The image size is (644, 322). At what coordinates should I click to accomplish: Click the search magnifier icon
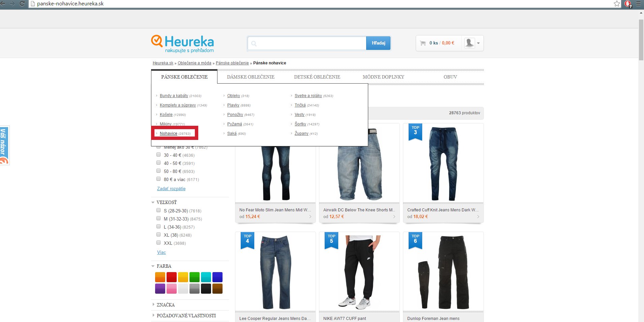(254, 43)
